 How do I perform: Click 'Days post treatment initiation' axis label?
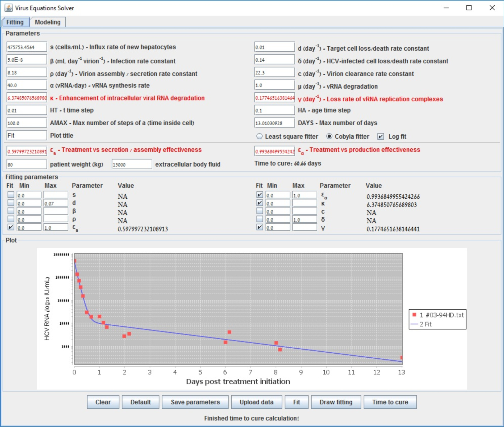coord(238,382)
